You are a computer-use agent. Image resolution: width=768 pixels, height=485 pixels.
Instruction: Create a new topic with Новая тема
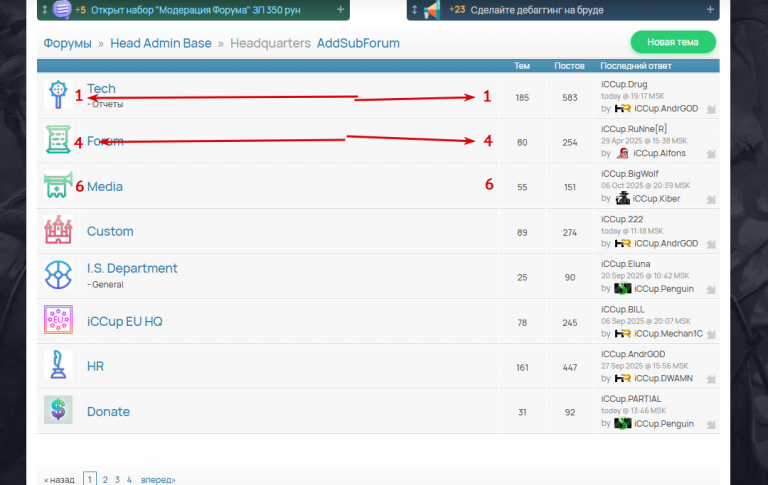[673, 42]
